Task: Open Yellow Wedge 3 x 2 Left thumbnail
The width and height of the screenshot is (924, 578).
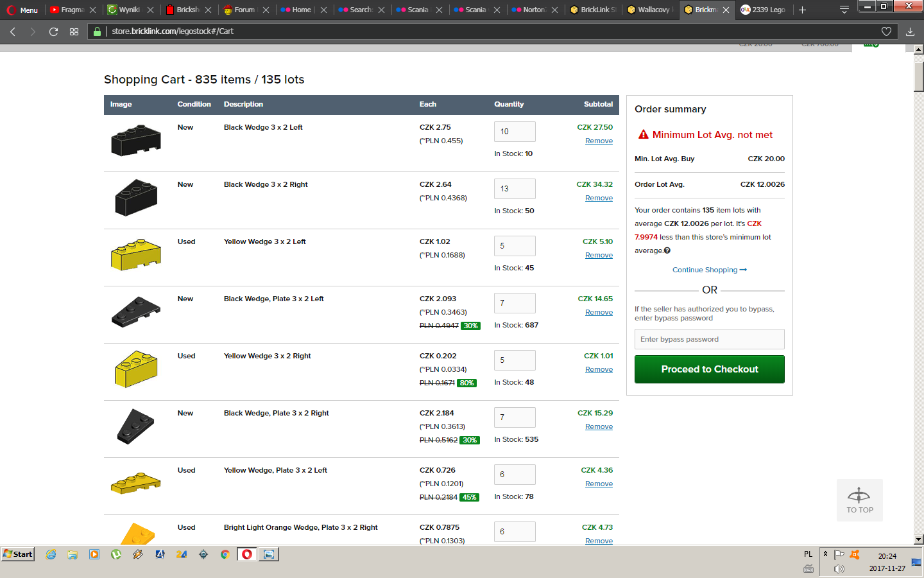Action: [136, 255]
